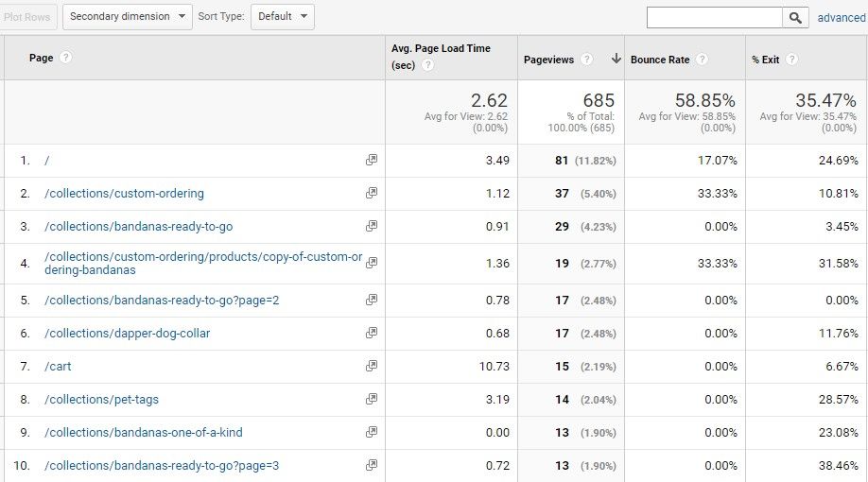Click help icon beside Pageviews header
Viewport: 868px width, 482px height.
(586, 60)
